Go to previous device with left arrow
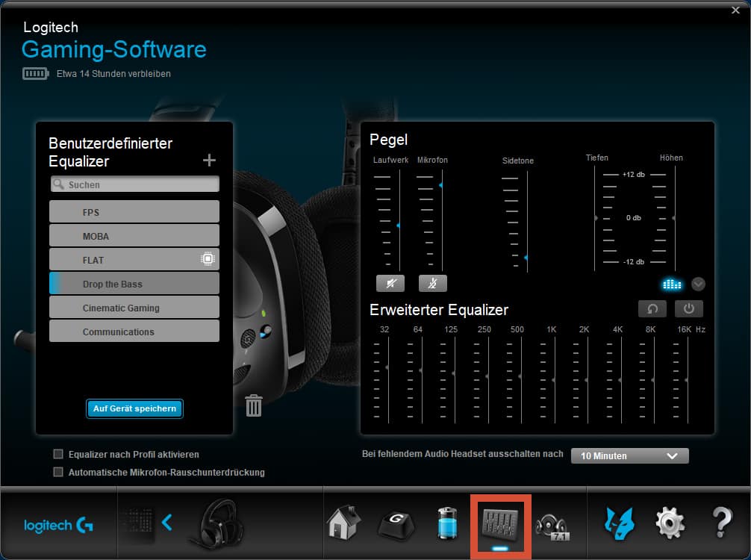Viewport: 751px width, 560px height. [166, 522]
